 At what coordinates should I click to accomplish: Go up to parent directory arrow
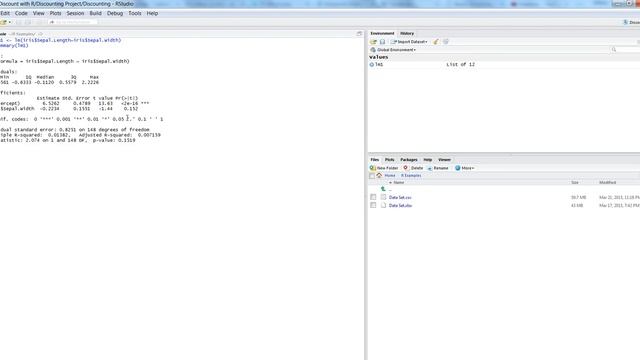[383, 189]
